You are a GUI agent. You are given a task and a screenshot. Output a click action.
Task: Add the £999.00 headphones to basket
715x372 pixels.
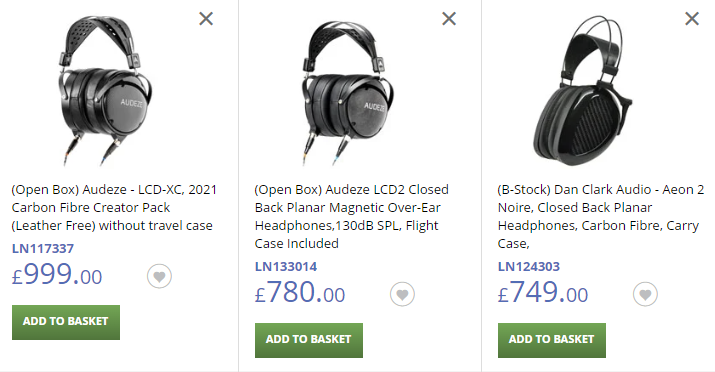coord(66,322)
